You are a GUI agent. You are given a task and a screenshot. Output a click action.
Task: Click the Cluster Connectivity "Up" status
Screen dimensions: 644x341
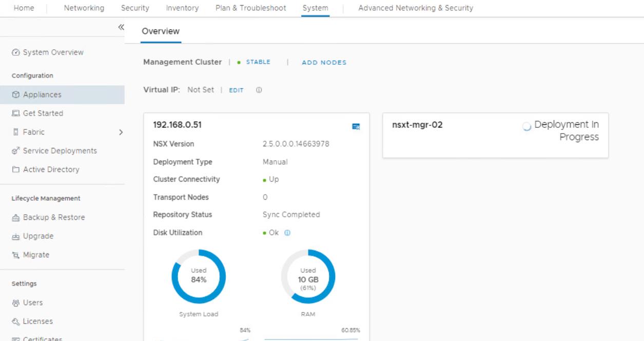[x=274, y=180]
